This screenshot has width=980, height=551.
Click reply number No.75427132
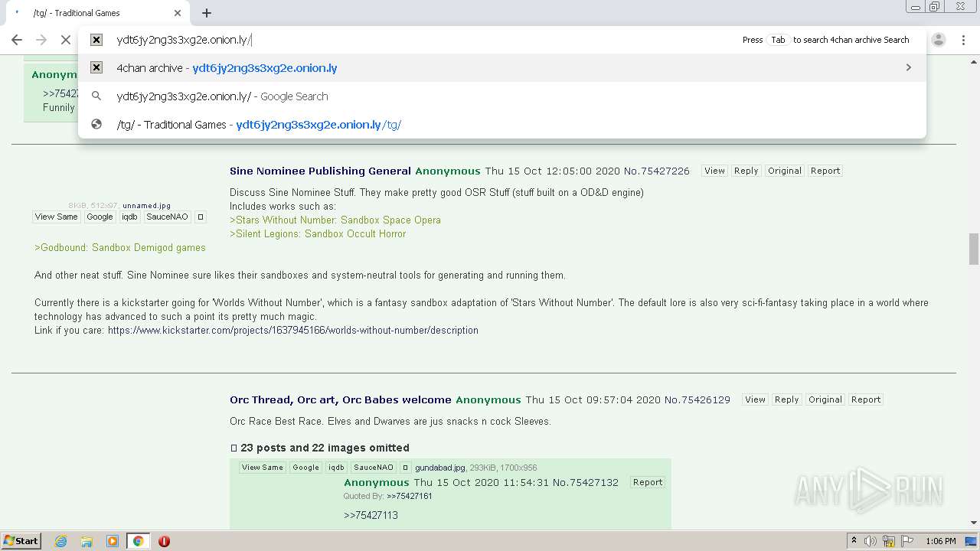click(586, 483)
